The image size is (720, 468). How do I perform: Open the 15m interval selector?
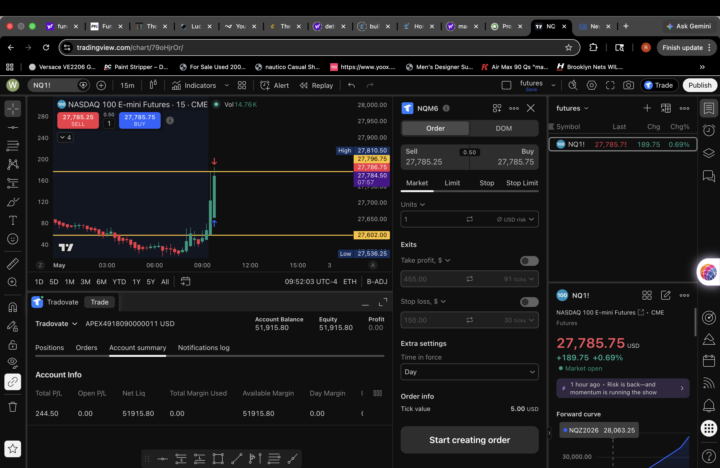tap(127, 85)
